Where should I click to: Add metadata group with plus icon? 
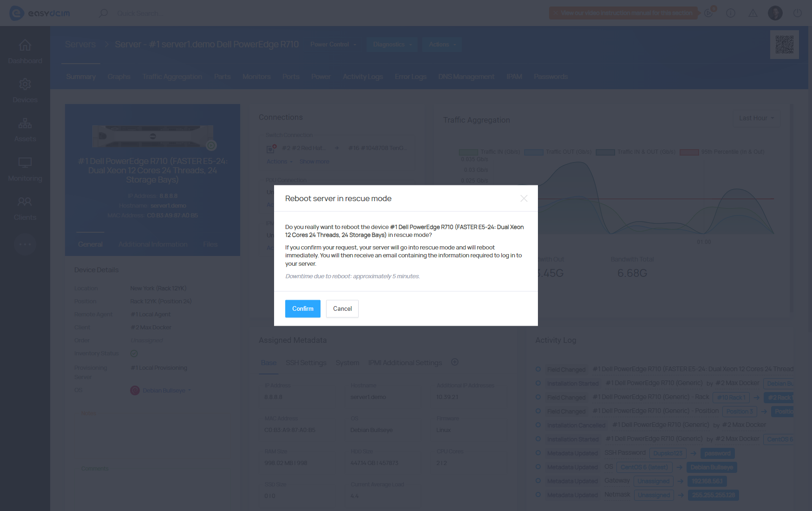455,362
